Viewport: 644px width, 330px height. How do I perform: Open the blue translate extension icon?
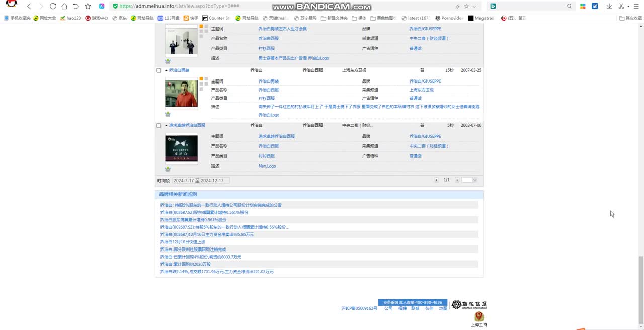pyautogui.click(x=595, y=6)
